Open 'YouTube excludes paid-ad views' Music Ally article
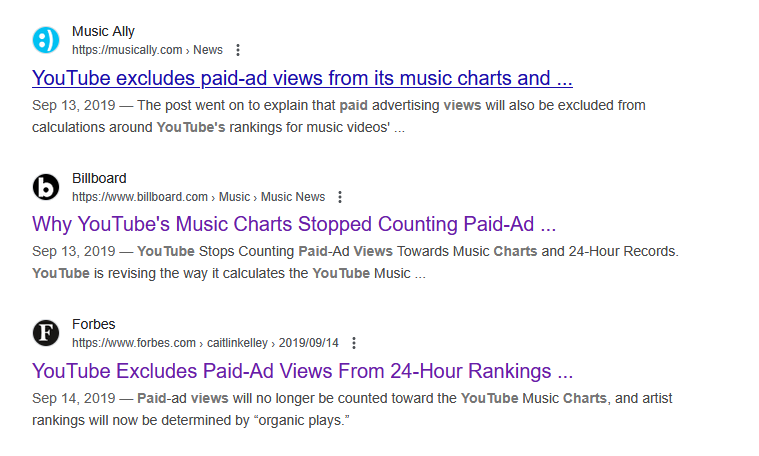The width and height of the screenshot is (759, 456). (302, 78)
